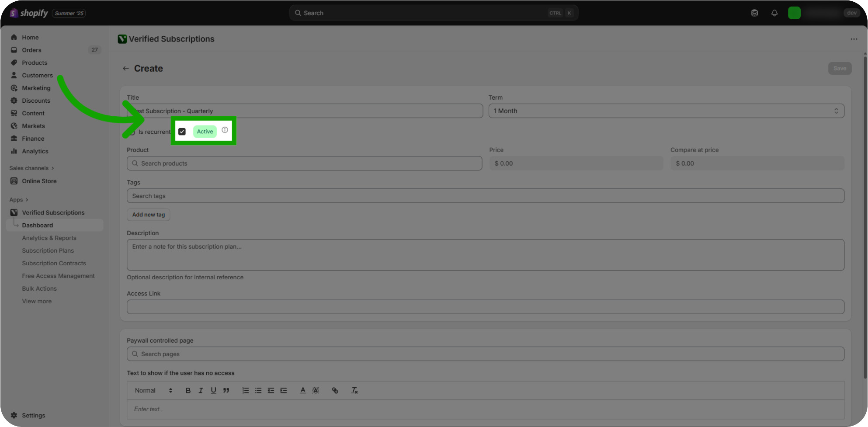Insert a link in the editor

[x=335, y=391]
